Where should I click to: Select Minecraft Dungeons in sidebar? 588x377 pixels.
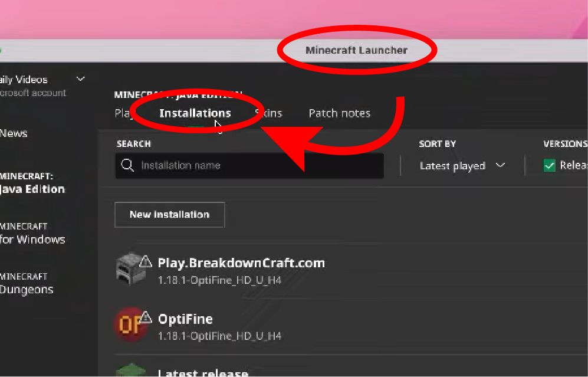pyautogui.click(x=27, y=284)
